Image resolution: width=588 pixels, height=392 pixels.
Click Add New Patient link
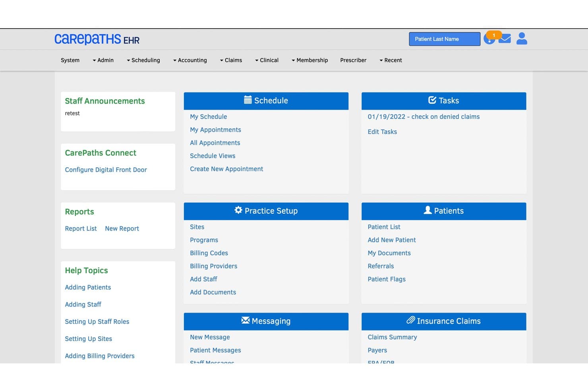392,240
